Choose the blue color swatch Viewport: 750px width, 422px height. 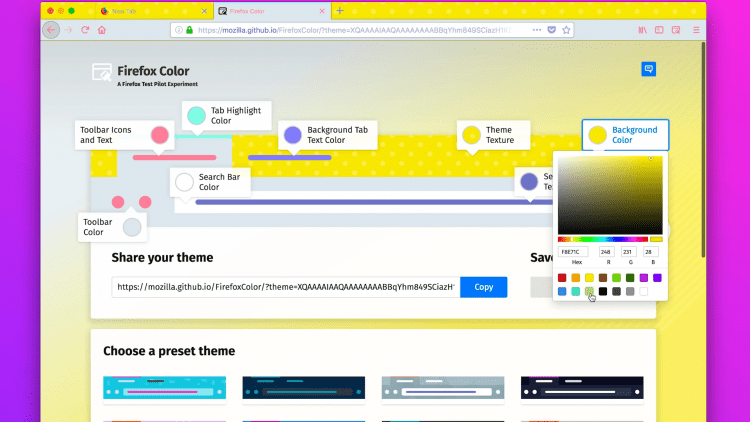point(562,291)
